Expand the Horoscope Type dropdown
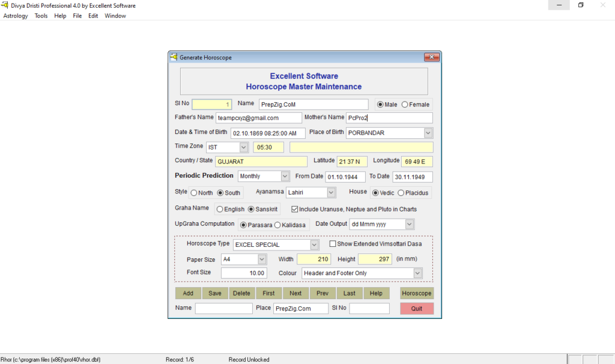Viewport: 615px width, 364px height. 314,244
